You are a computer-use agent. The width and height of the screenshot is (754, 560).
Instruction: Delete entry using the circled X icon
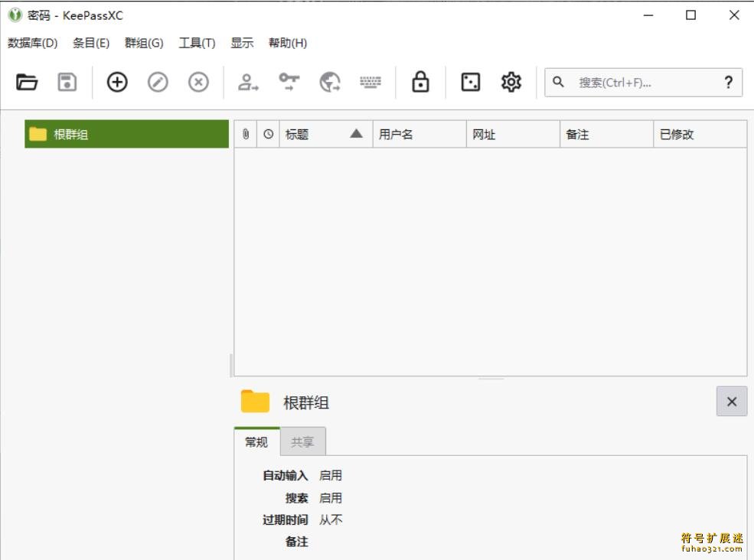click(198, 82)
